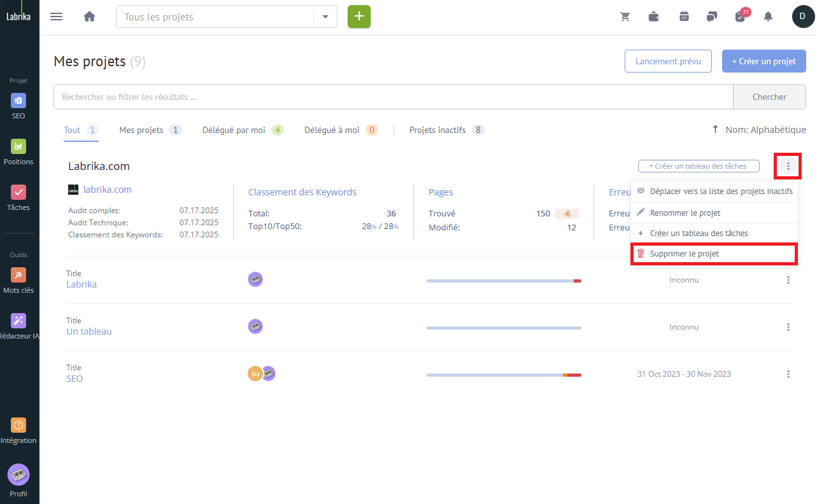This screenshot has height=504, width=817.
Task: Click the 31 Oct 2023 - 30 Nov 2023 date range
Action: tap(684, 374)
